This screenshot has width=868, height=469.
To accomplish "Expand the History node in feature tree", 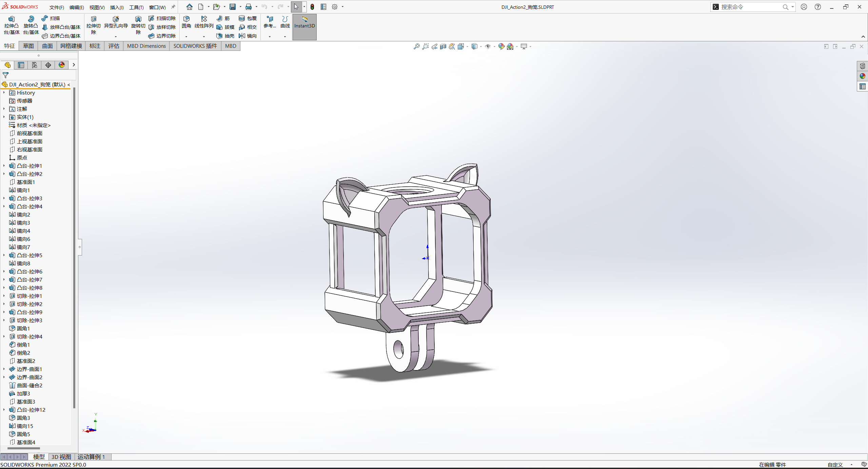I will 4,93.
